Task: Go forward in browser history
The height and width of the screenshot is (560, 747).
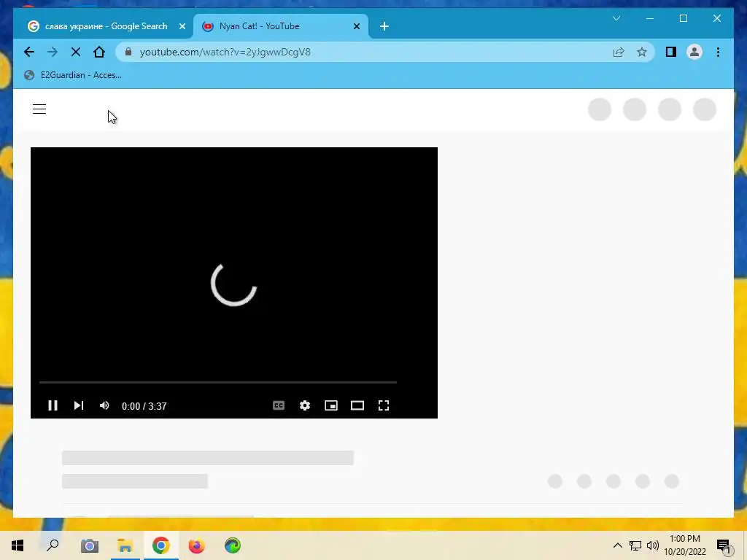Action: tap(53, 52)
